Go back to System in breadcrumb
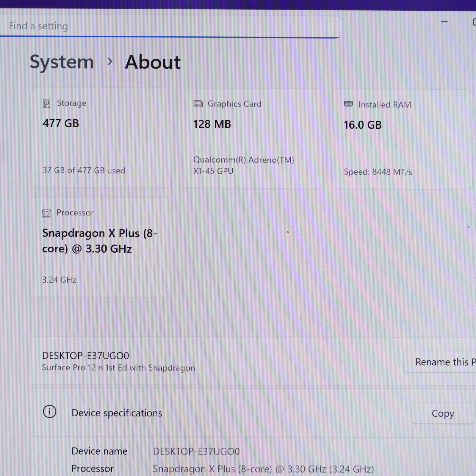This screenshot has width=476, height=476. tap(62, 62)
